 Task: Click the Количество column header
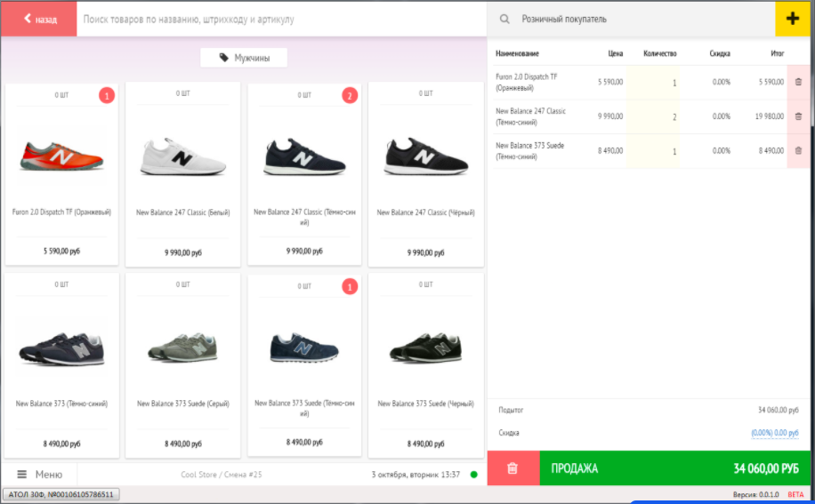(659, 53)
